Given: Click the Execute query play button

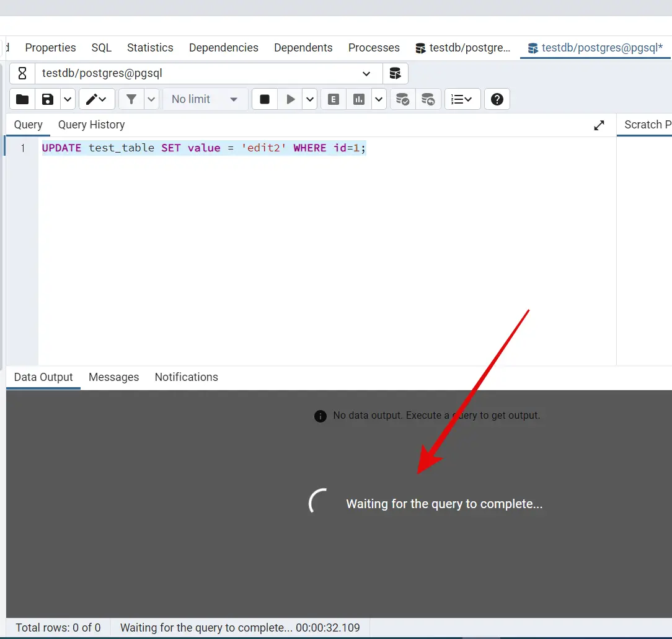Looking at the screenshot, I should coord(290,99).
